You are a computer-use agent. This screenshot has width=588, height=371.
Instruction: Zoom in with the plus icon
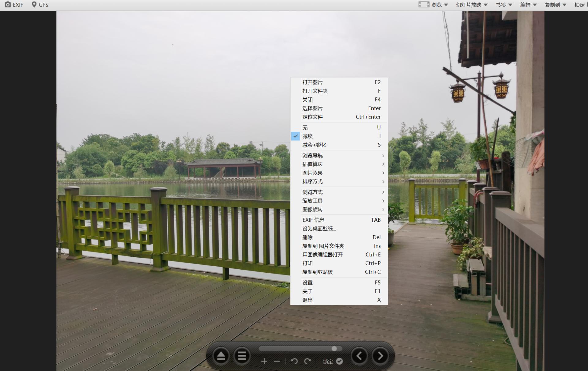(264, 361)
